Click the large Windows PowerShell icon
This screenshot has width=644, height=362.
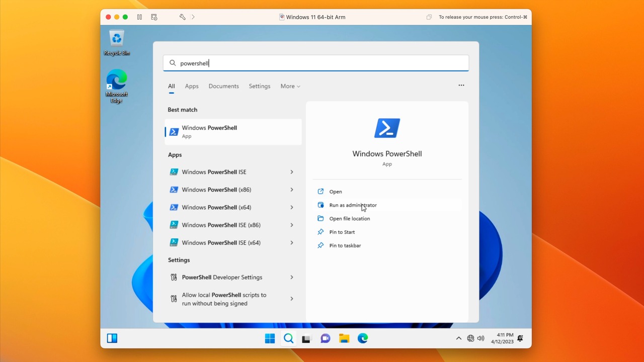coord(387,128)
